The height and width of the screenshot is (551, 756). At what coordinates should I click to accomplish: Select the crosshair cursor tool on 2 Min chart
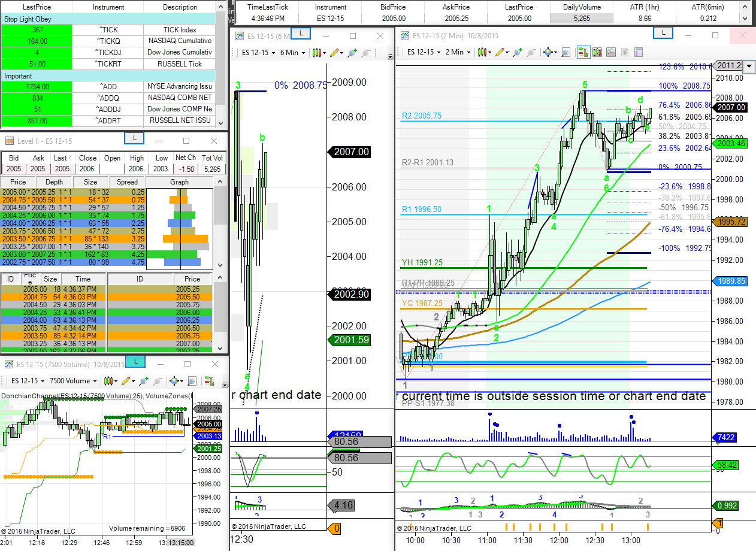[x=548, y=52]
